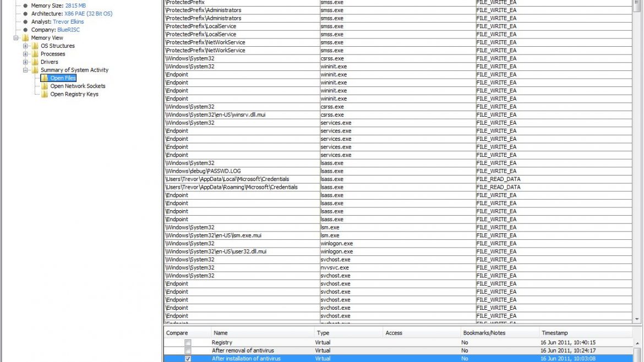
Task: Sort snapshots by the Type column header
Action: [x=348, y=333]
